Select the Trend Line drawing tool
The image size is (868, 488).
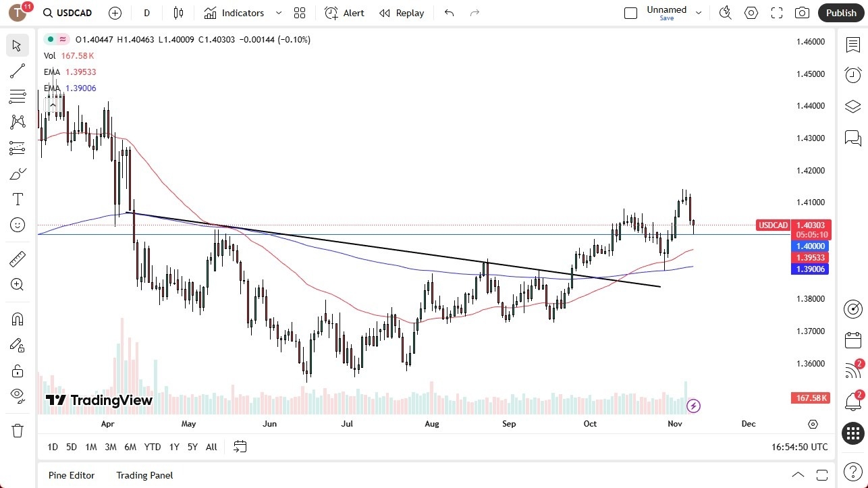point(18,71)
